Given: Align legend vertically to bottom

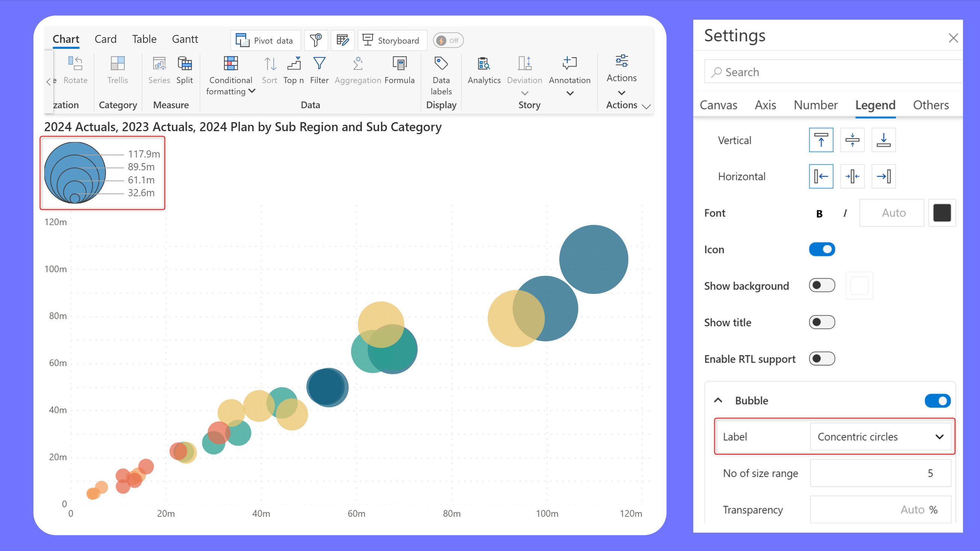Looking at the screenshot, I should tap(883, 140).
